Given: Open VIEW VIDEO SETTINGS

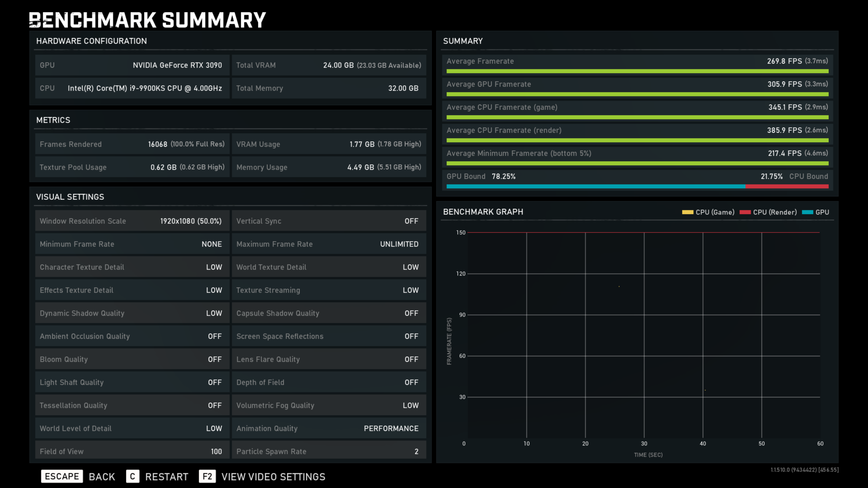Looking at the screenshot, I should point(273,476).
